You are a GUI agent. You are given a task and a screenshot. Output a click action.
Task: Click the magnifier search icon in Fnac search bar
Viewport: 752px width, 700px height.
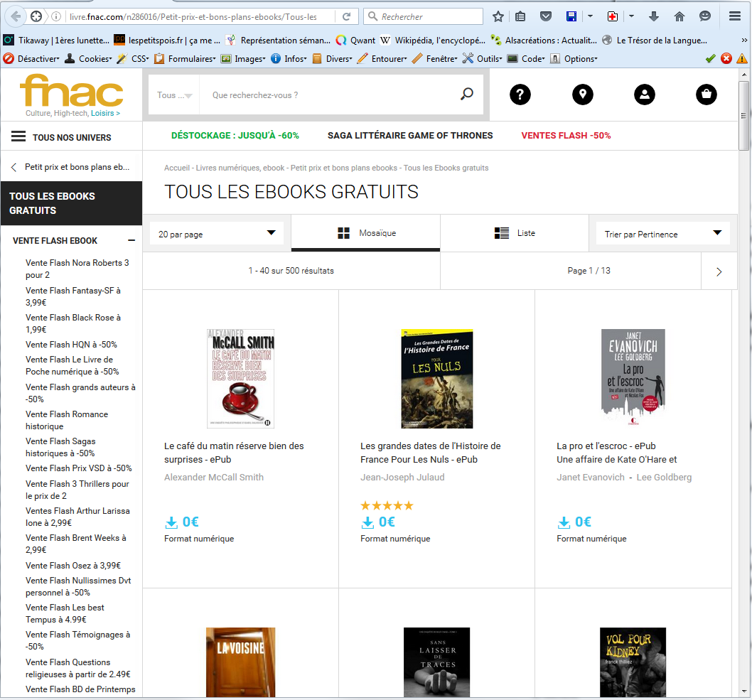click(467, 95)
